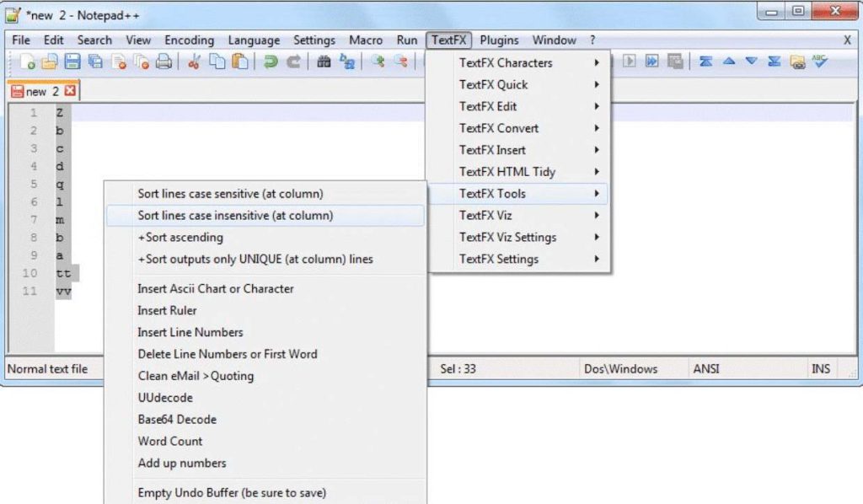Click the Find and Replace icon
The width and height of the screenshot is (863, 504).
click(346, 62)
